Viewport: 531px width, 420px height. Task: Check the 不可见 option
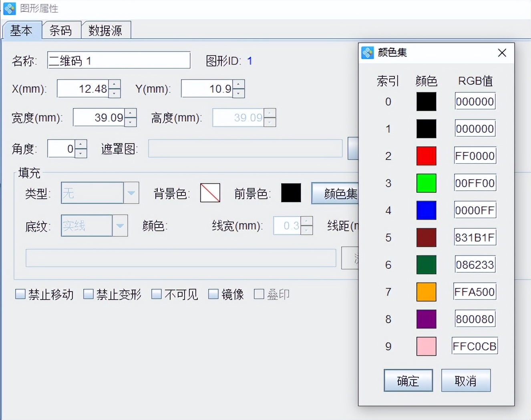click(x=157, y=294)
